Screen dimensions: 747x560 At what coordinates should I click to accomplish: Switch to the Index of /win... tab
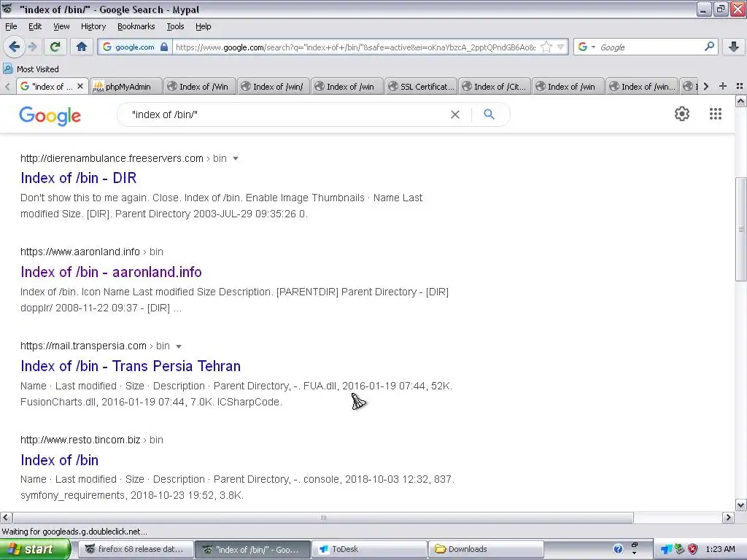(x=642, y=86)
